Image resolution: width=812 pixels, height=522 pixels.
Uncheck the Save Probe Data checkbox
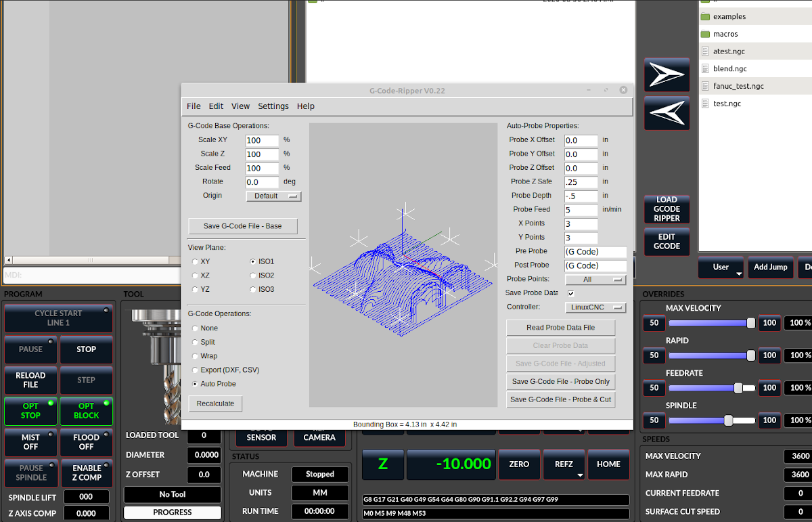tap(572, 293)
